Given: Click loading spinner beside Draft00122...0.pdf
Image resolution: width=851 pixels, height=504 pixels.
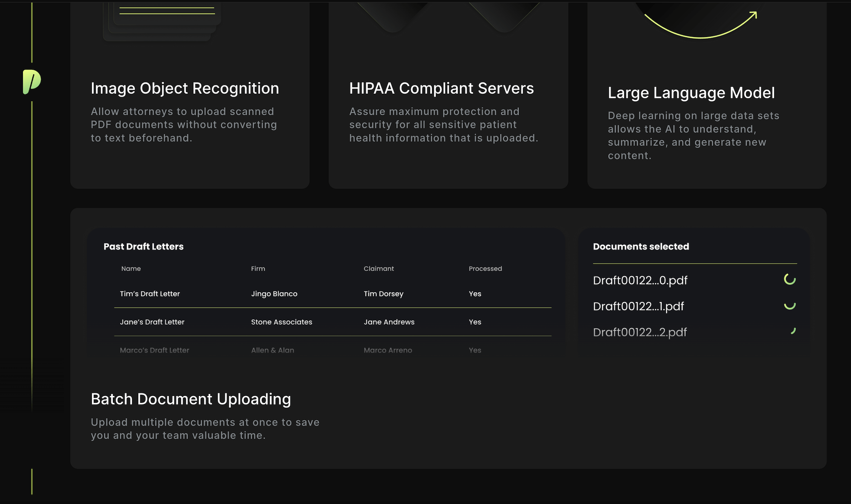Looking at the screenshot, I should point(790,279).
